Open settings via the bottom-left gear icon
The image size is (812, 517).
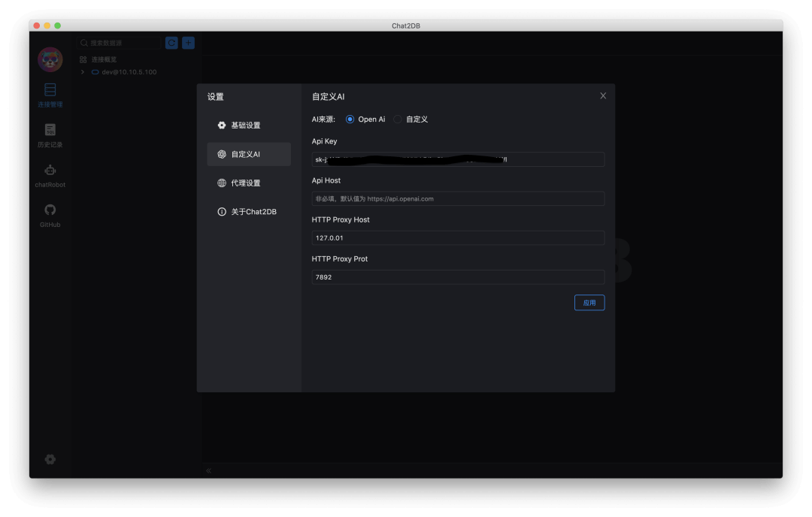[50, 459]
